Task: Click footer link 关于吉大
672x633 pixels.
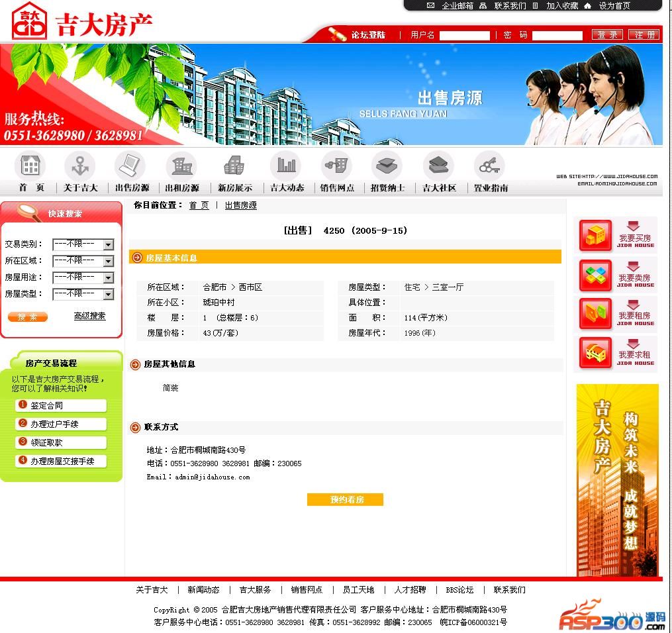Action: tap(152, 590)
